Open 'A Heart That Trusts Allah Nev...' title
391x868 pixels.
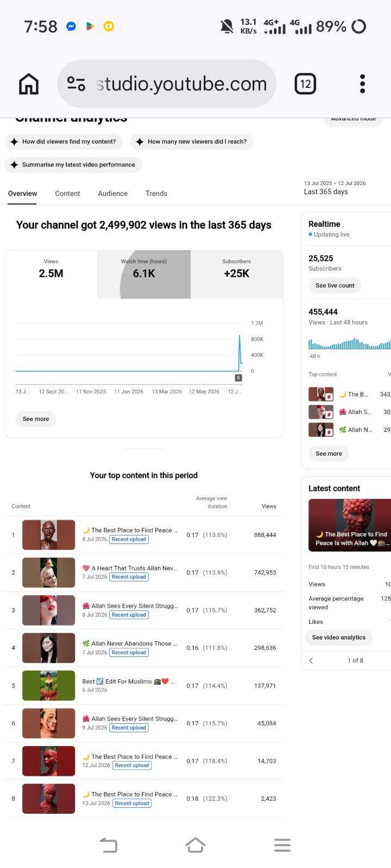(x=130, y=568)
